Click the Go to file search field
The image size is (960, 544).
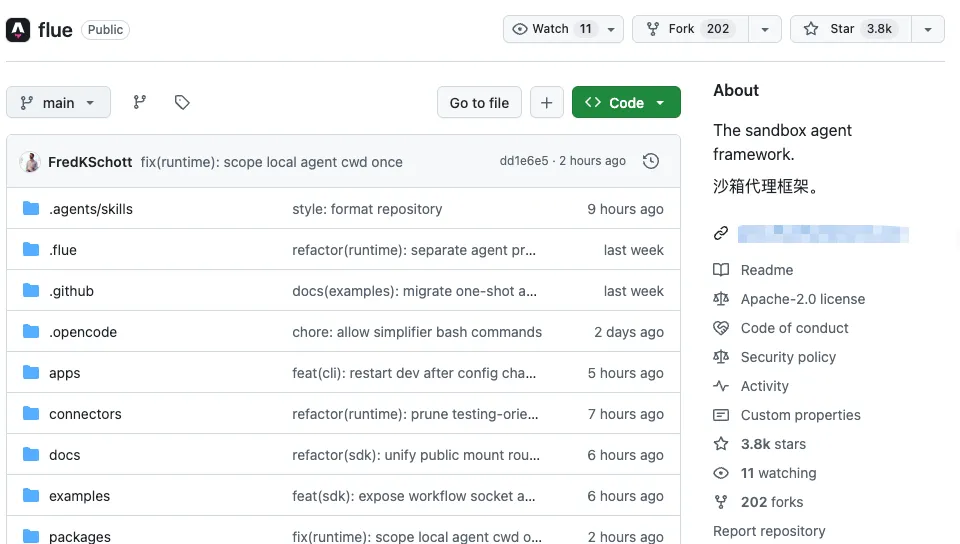(x=479, y=102)
